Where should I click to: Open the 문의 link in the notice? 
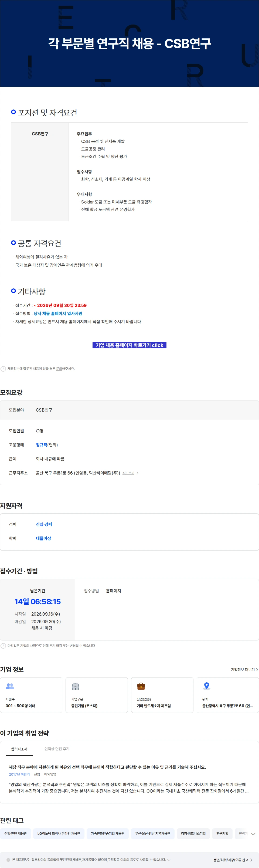click(59, 369)
